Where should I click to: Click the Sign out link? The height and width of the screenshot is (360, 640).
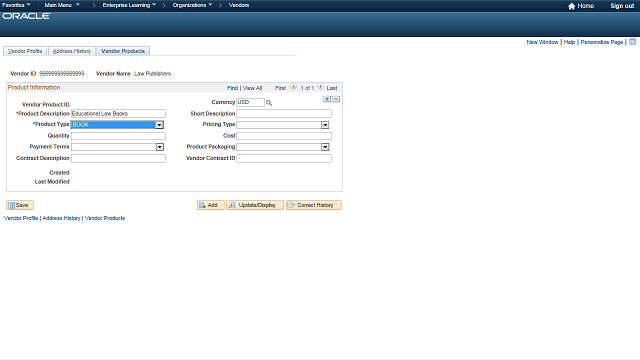pyautogui.click(x=622, y=6)
